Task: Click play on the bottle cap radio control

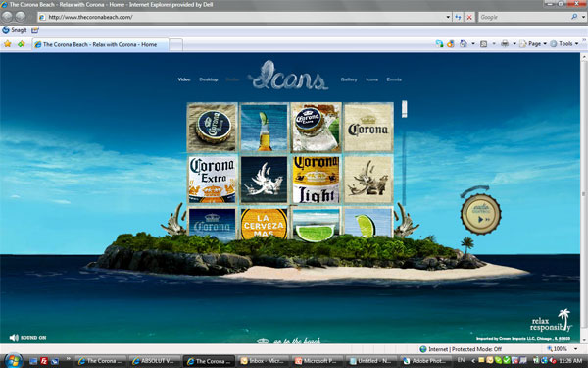Action: pos(480,220)
